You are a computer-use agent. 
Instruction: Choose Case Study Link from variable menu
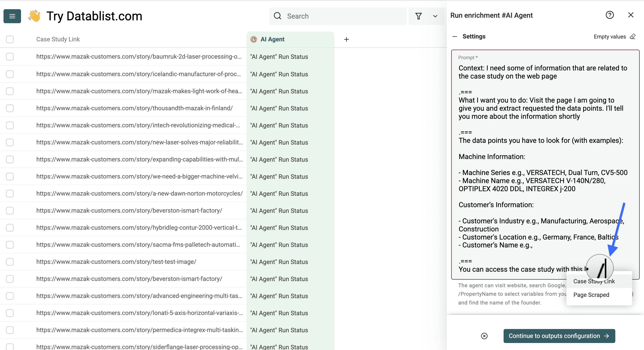point(594,281)
